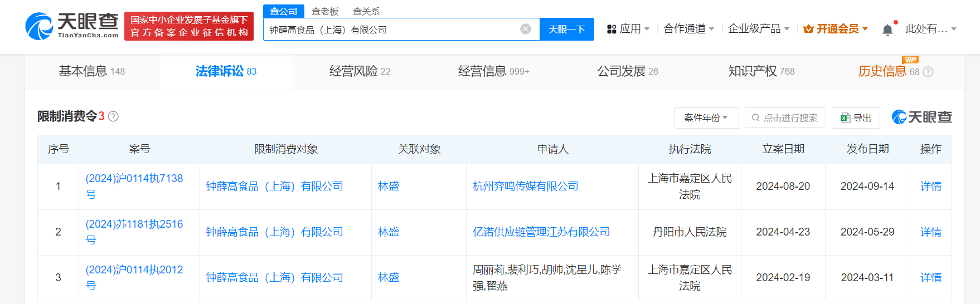Expand the 应用 dropdown
The height and width of the screenshot is (304, 980).
pos(647,29)
